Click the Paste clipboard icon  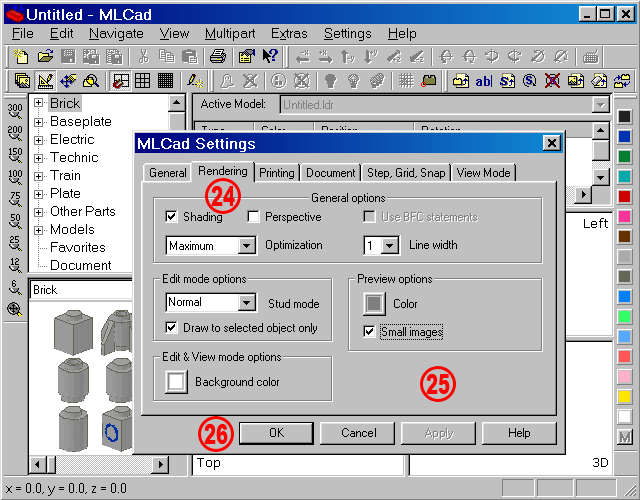click(x=189, y=56)
